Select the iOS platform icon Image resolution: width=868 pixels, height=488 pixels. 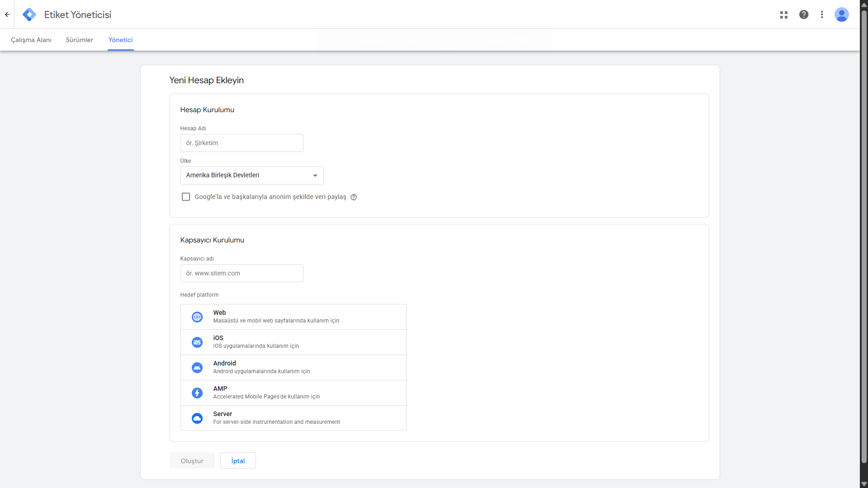tap(197, 342)
